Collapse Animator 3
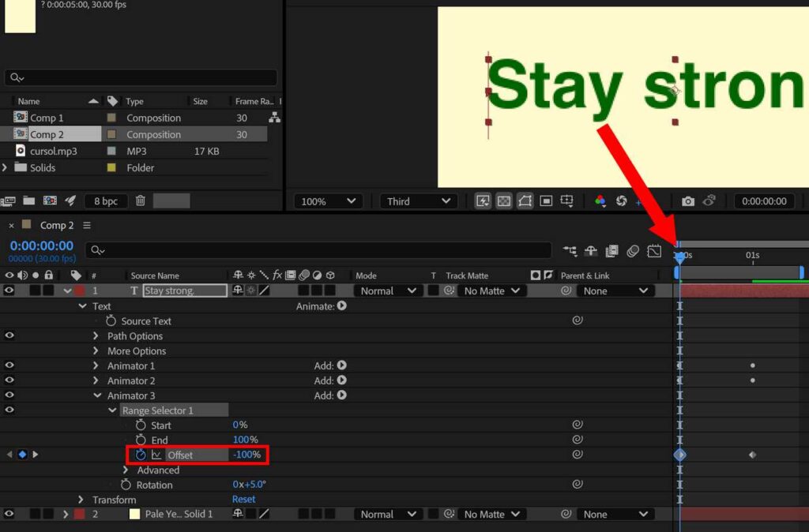Viewport: 809px width, 532px height. tap(97, 395)
